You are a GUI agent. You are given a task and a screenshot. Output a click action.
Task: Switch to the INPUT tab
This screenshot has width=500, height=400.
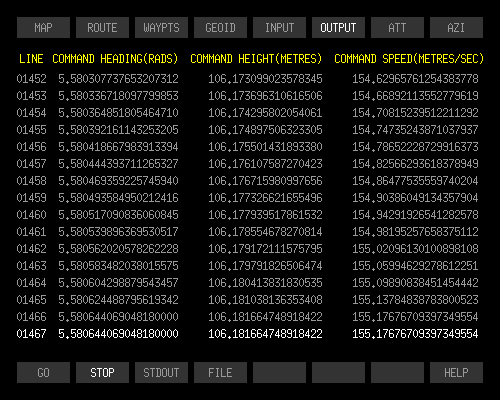[279, 27]
